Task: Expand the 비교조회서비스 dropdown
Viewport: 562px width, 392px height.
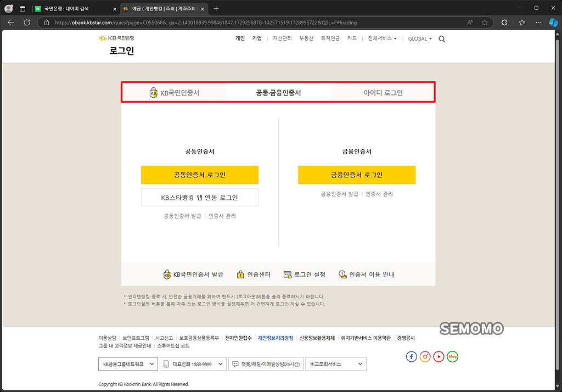Action: (x=336, y=364)
